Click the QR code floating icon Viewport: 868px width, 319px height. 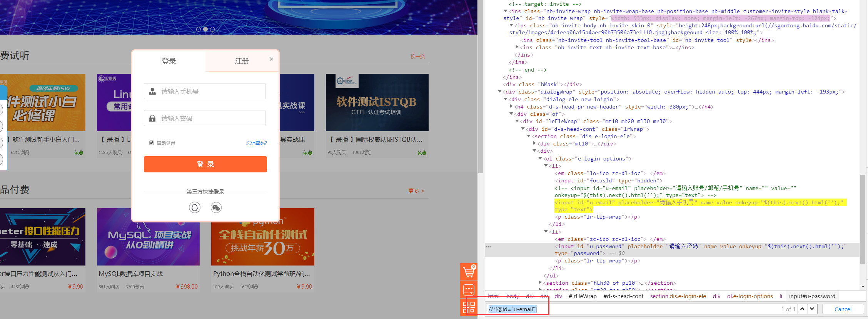(469, 307)
